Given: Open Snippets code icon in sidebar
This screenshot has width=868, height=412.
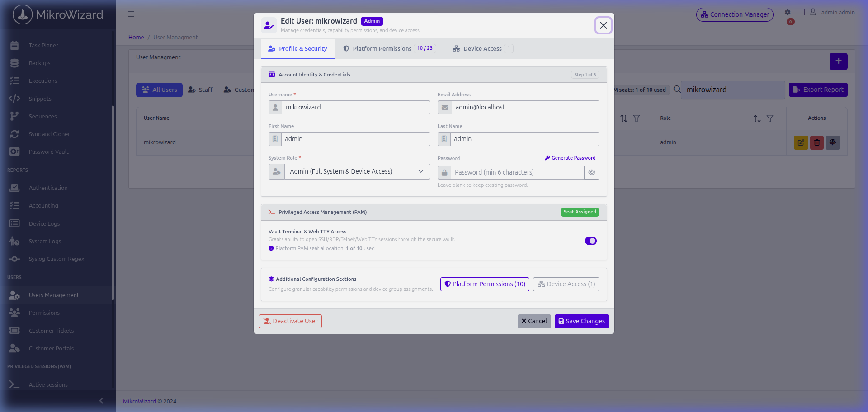Looking at the screenshot, I should (14, 99).
